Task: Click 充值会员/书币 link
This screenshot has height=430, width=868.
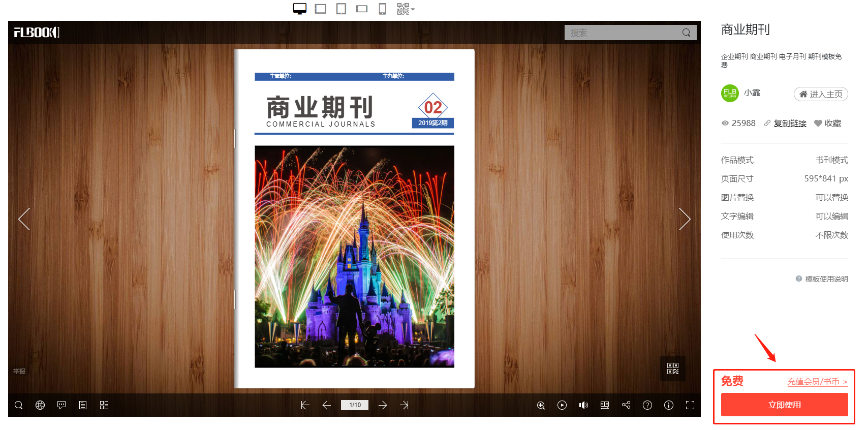Action: pos(817,381)
